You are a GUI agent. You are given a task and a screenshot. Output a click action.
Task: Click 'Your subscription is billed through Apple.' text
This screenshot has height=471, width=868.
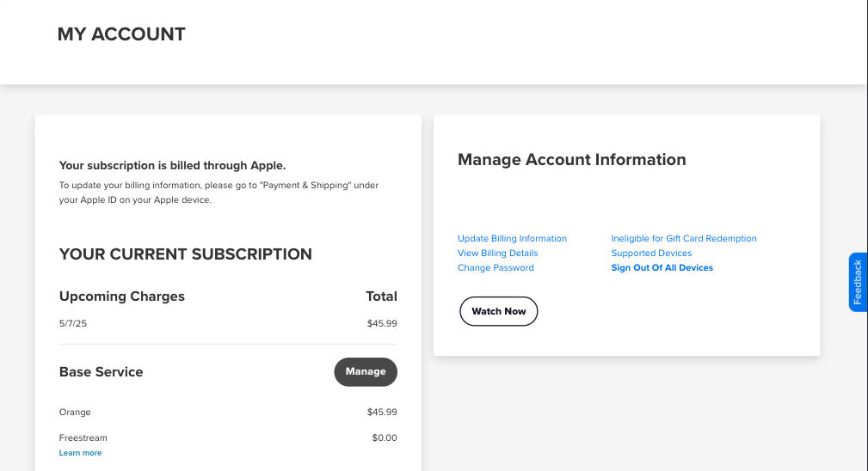tap(172, 165)
